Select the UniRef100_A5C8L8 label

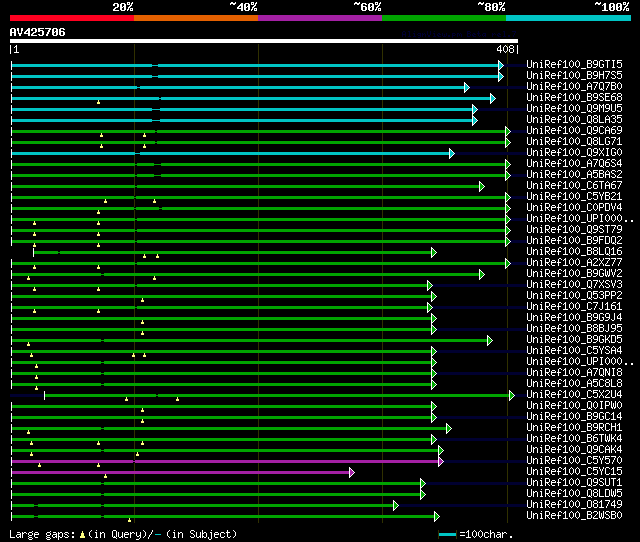coord(574,384)
